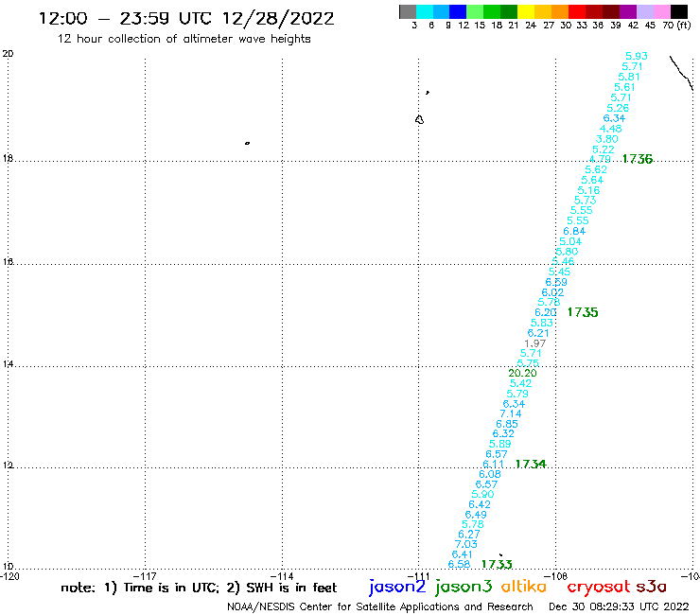
Task: Click the lavender legend swatch
Action: tap(644, 11)
